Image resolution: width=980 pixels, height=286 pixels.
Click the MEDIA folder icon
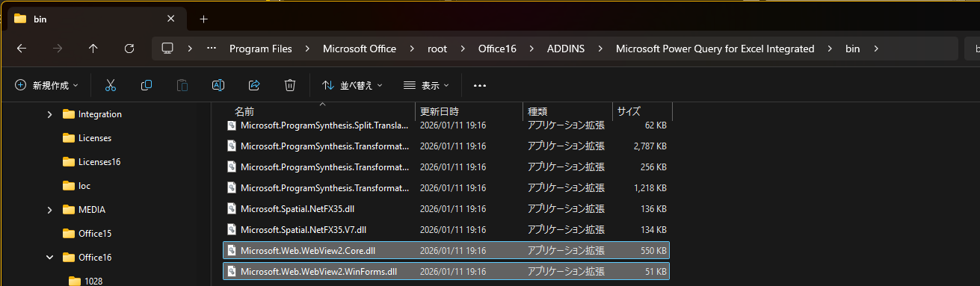point(69,210)
